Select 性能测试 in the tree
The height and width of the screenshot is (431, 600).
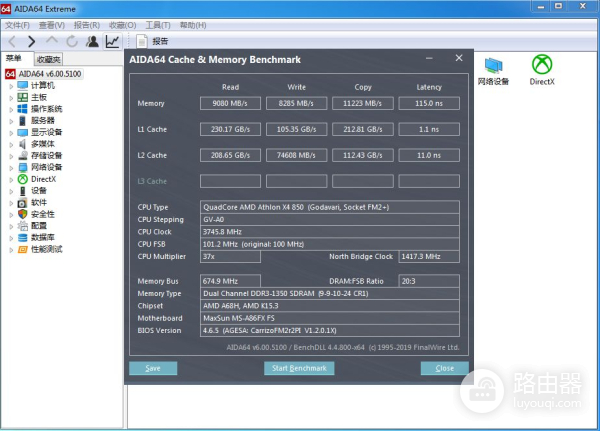pos(46,249)
